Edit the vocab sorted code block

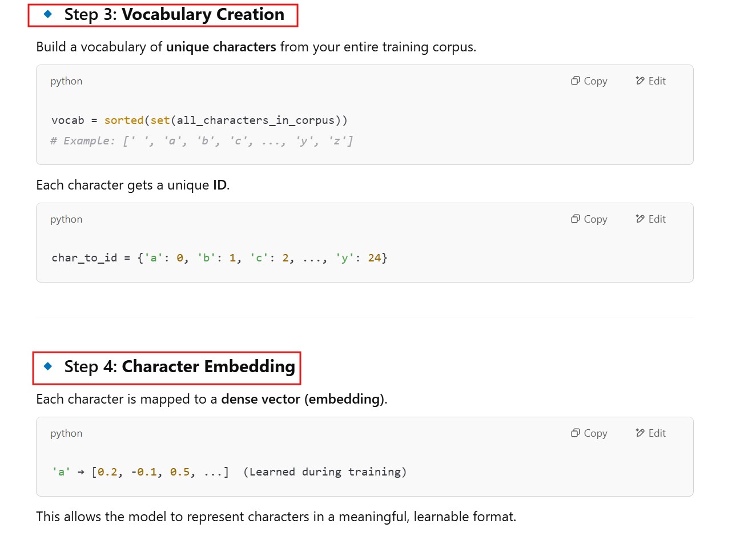point(650,81)
